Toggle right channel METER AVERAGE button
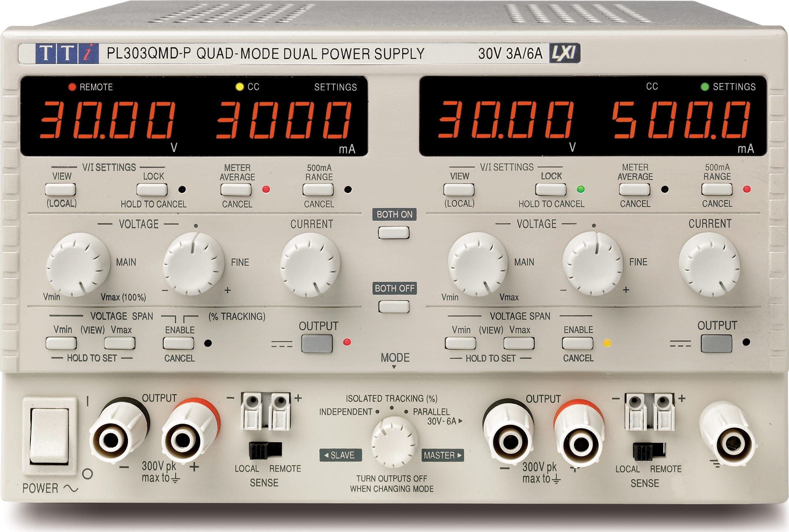This screenshot has height=532, width=789. pyautogui.click(x=635, y=189)
